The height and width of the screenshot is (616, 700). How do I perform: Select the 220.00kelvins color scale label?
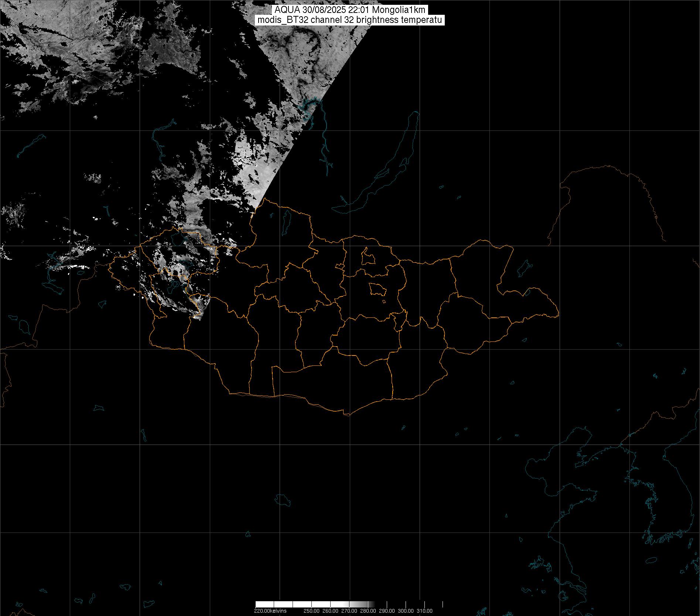click(270, 611)
